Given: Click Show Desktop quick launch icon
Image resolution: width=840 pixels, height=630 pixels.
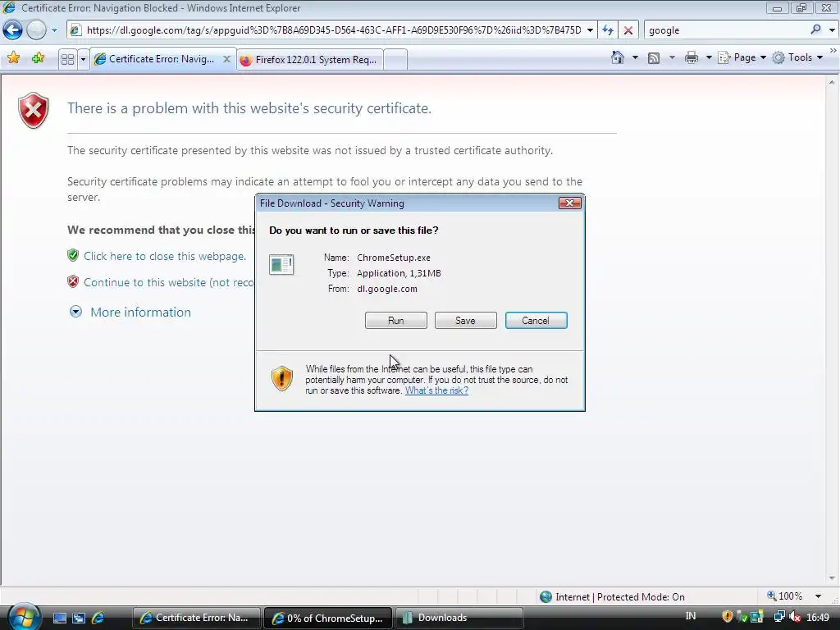Looking at the screenshot, I should pos(59,618).
